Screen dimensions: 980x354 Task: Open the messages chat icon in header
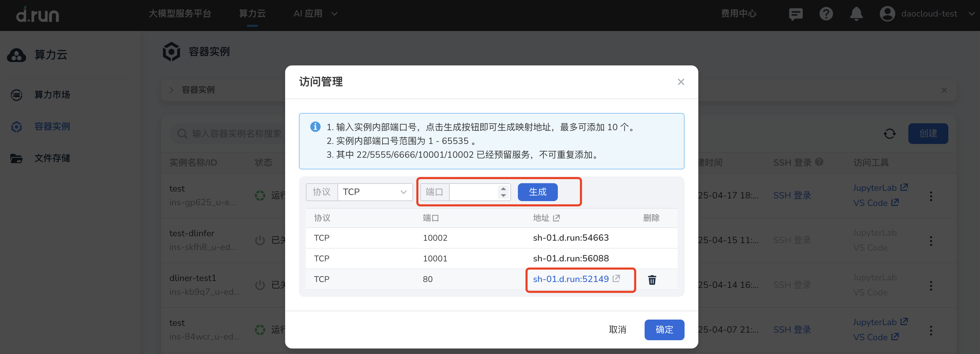tap(795, 14)
